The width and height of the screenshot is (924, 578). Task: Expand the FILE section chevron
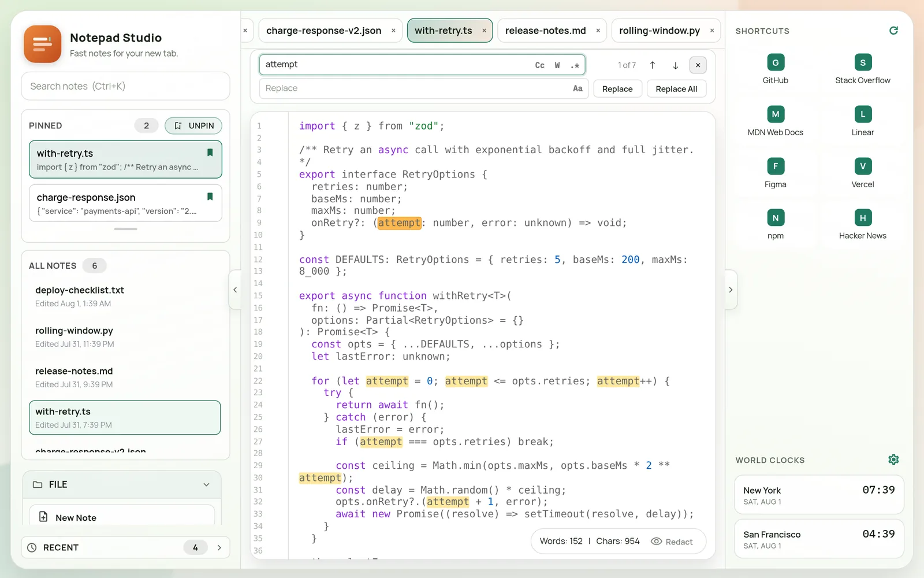coord(206,484)
